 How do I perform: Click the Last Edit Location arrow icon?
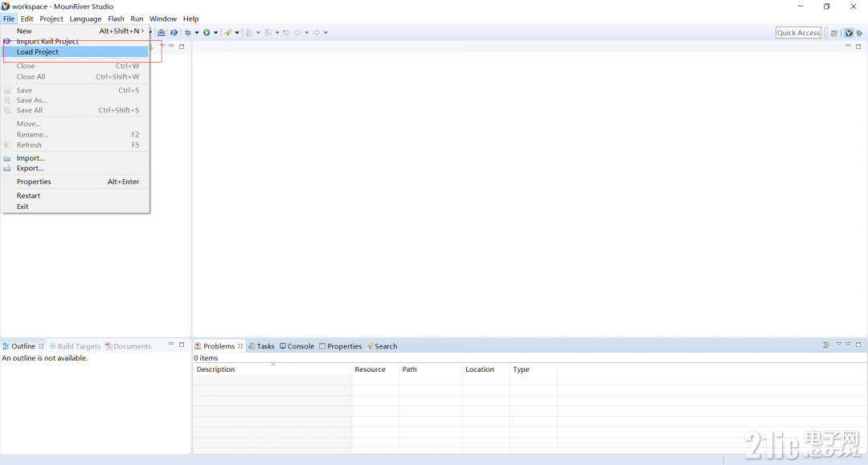[287, 33]
